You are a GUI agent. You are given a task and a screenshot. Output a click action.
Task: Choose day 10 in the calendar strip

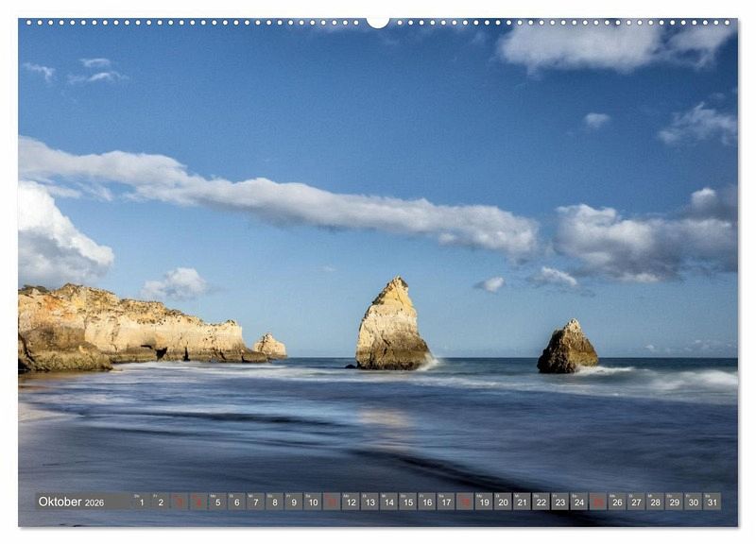tap(313, 502)
